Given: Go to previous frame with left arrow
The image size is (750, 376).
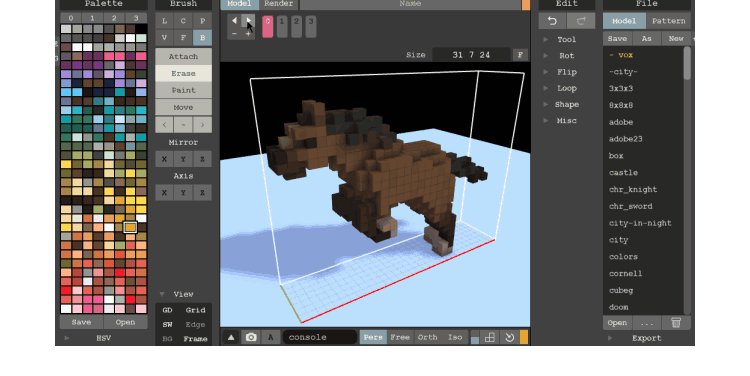Looking at the screenshot, I should [x=234, y=21].
